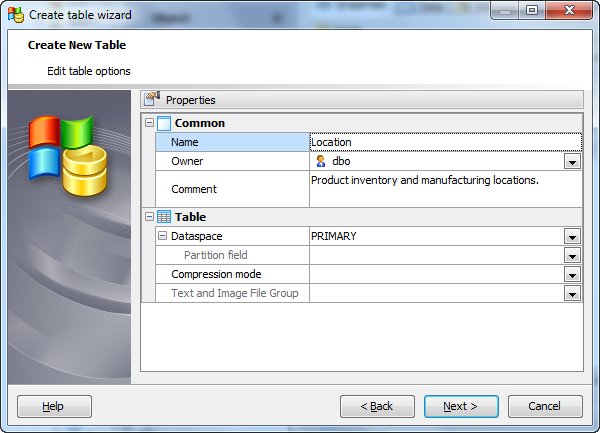Open the Partition field dropdown

pyautogui.click(x=572, y=256)
